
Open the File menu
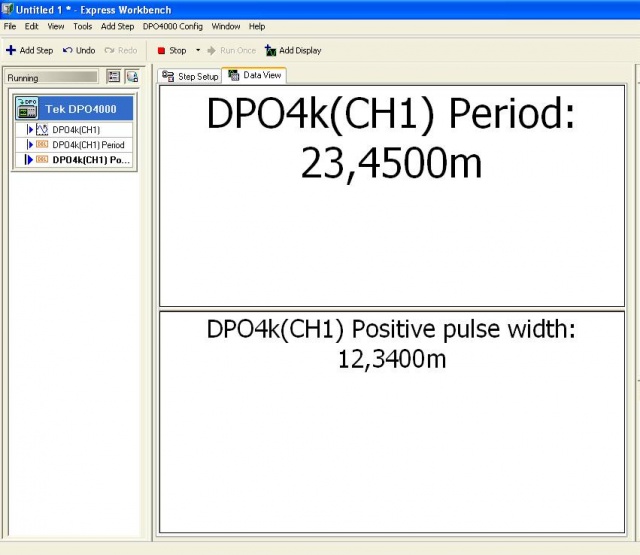[x=10, y=27]
